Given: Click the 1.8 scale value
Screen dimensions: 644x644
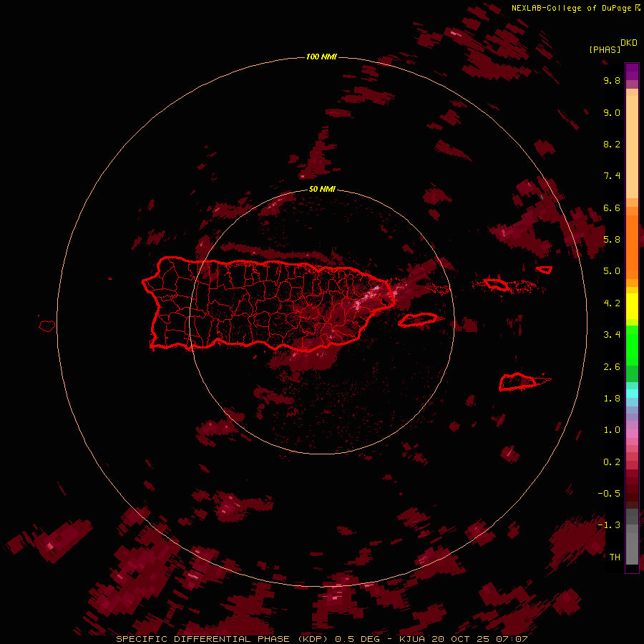Looking at the screenshot, I should tap(612, 398).
